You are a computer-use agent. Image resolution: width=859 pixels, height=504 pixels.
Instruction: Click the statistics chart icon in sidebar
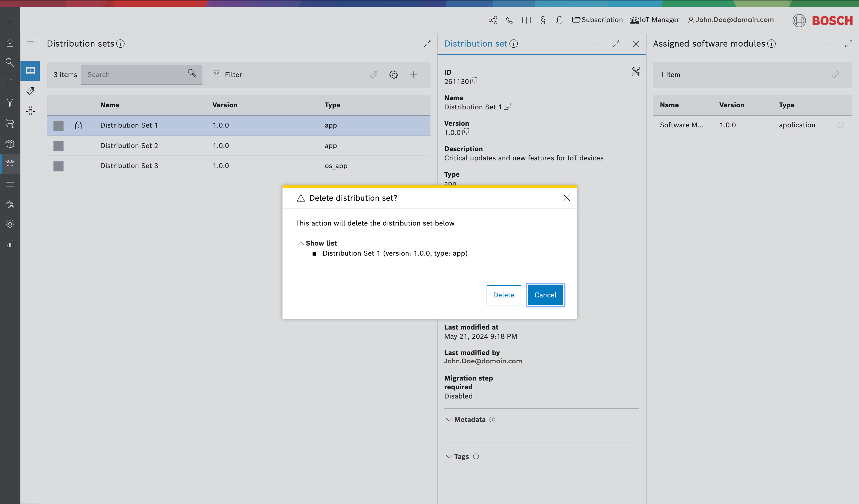pyautogui.click(x=10, y=244)
